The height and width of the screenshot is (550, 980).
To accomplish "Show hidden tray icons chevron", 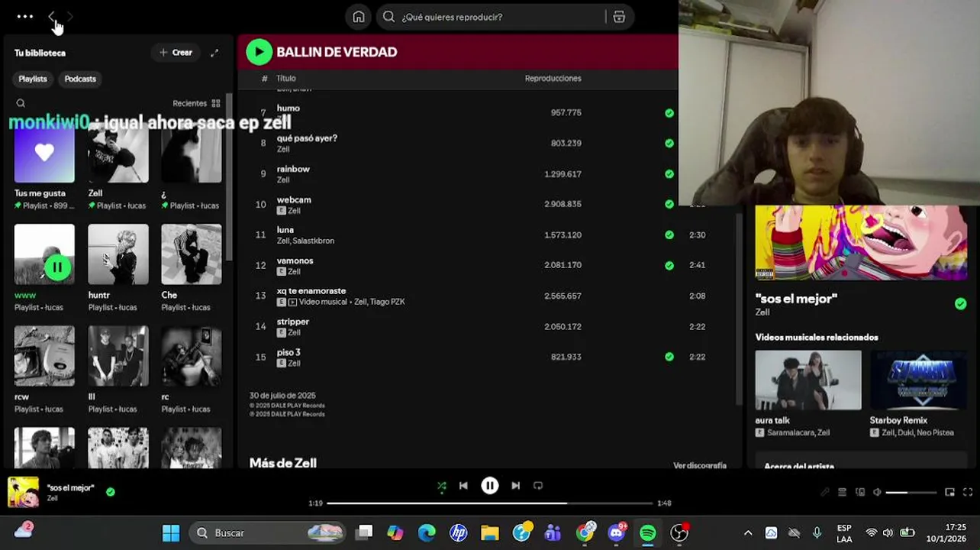I will pos(748,533).
